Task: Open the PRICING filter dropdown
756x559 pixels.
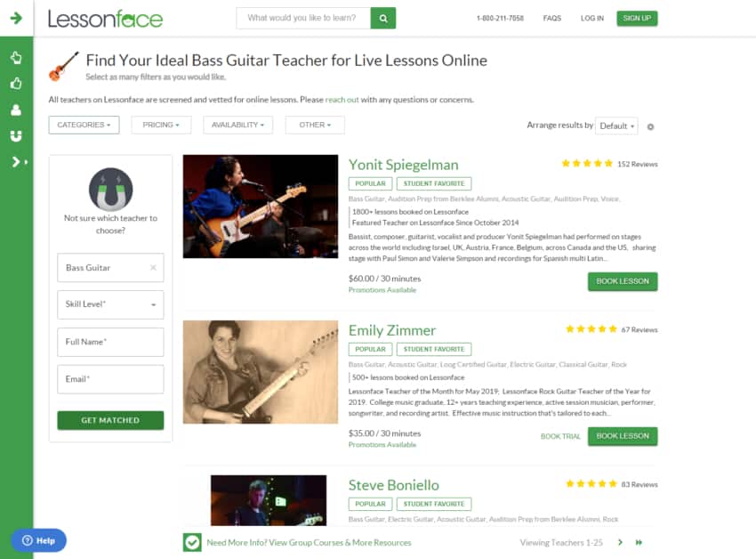Action: 161,125
